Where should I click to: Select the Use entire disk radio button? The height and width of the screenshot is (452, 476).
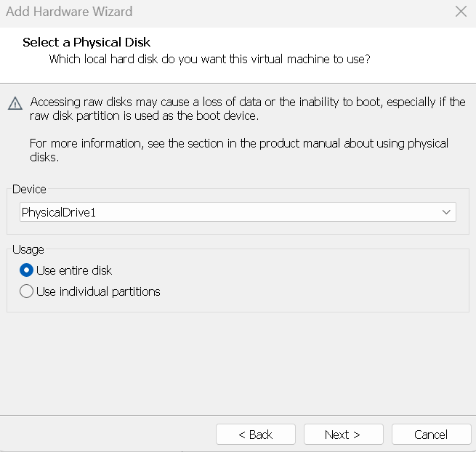click(27, 270)
